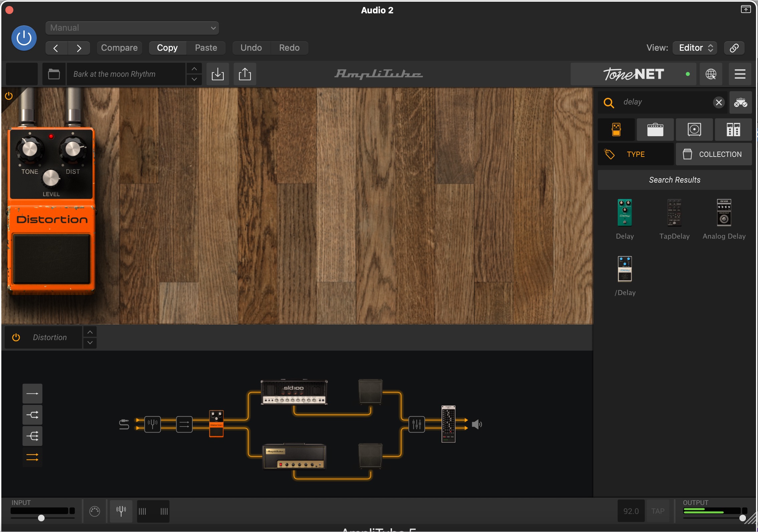The height and width of the screenshot is (532, 758).
Task: Click the Distortion pedal DIST knob
Action: coord(72,149)
